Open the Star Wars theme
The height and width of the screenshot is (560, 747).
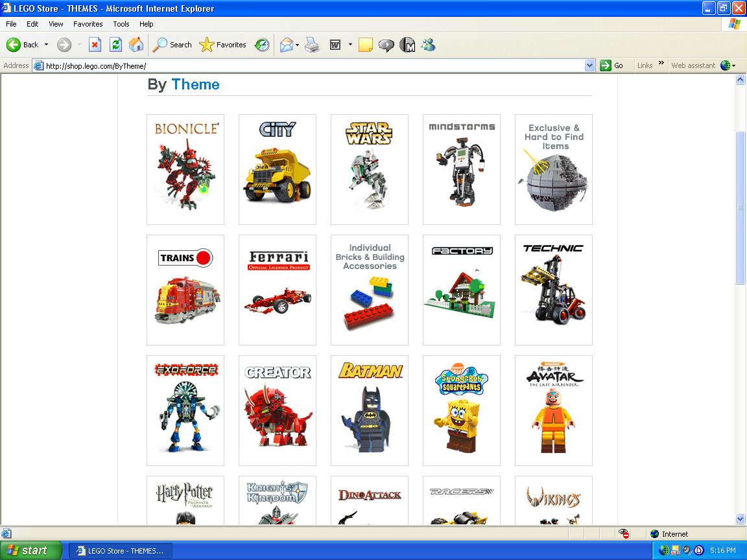pos(369,169)
